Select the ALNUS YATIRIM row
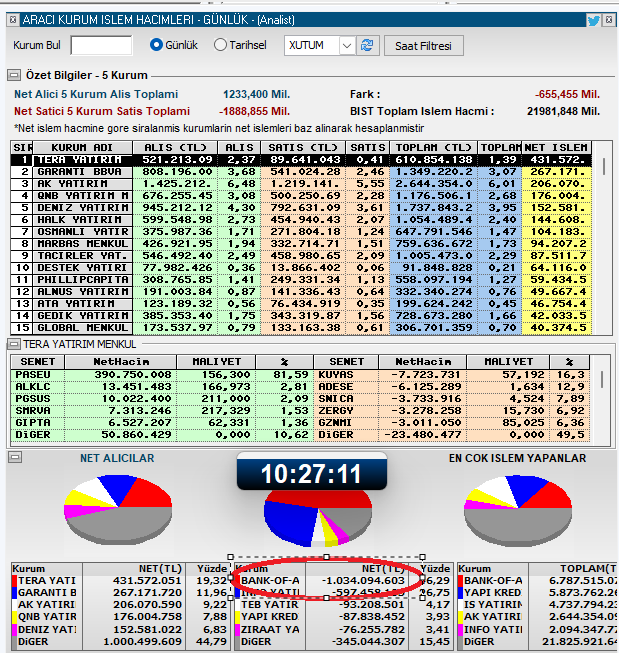The width and height of the screenshot is (619, 653). 301,292
